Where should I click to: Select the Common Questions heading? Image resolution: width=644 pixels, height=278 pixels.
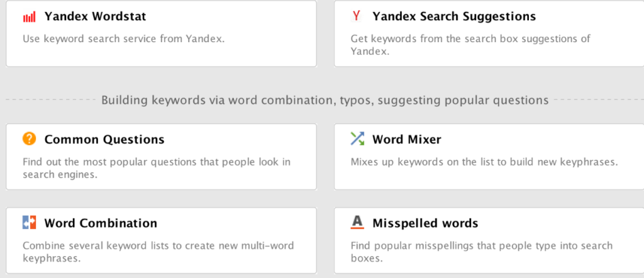pos(104,140)
